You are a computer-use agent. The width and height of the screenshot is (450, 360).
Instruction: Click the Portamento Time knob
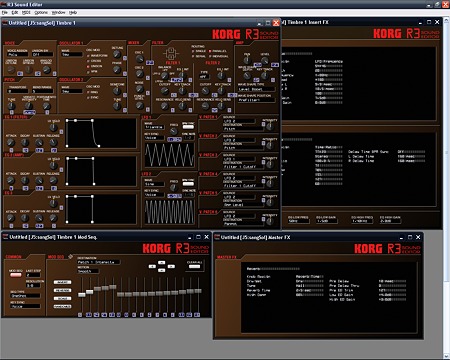[47, 106]
